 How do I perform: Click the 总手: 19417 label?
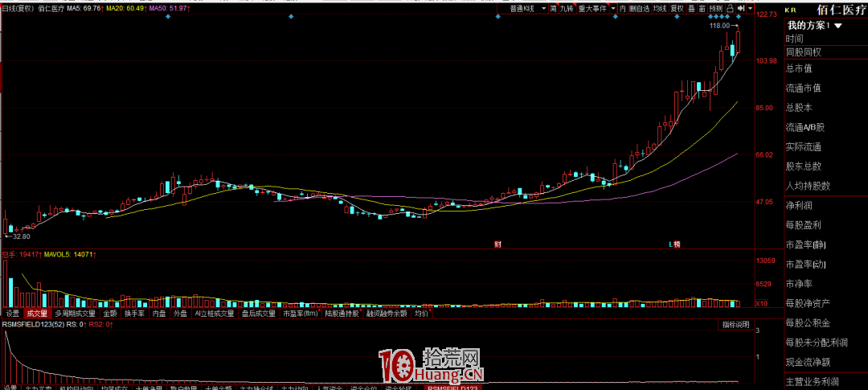point(20,255)
